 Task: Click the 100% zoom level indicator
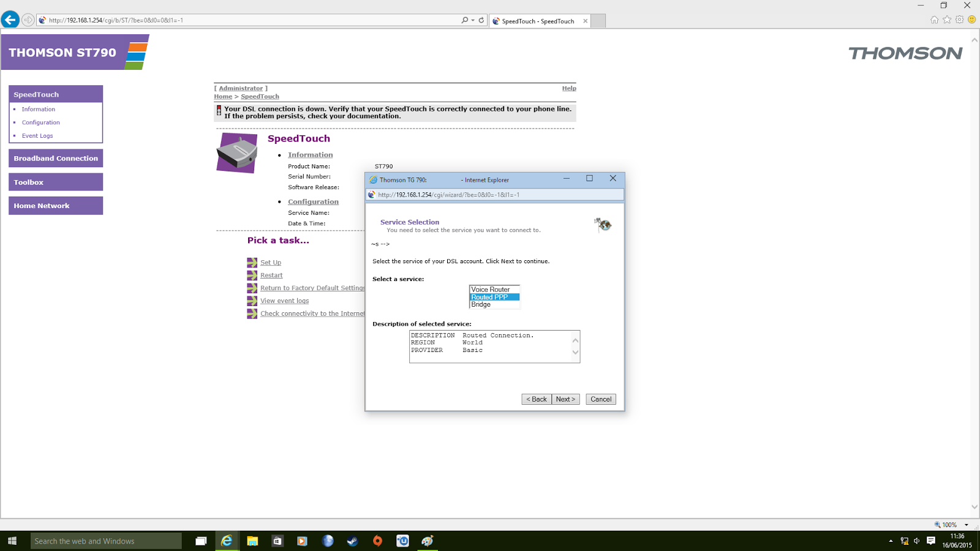click(x=946, y=525)
